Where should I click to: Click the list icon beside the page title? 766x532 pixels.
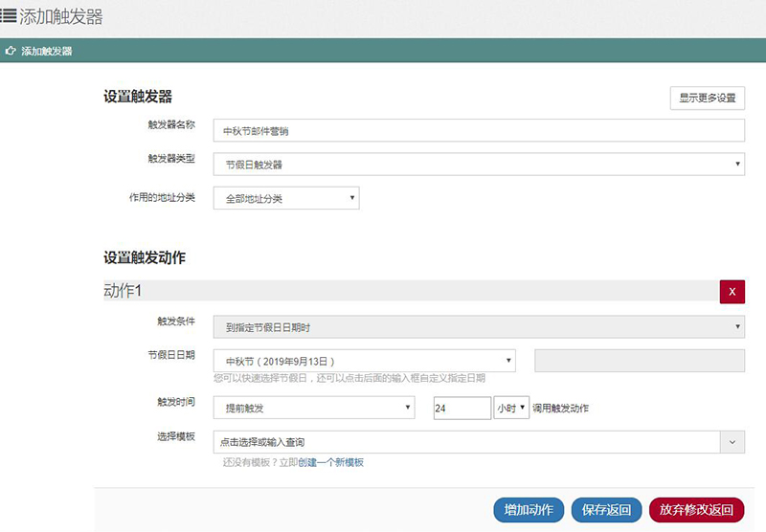(x=9, y=17)
